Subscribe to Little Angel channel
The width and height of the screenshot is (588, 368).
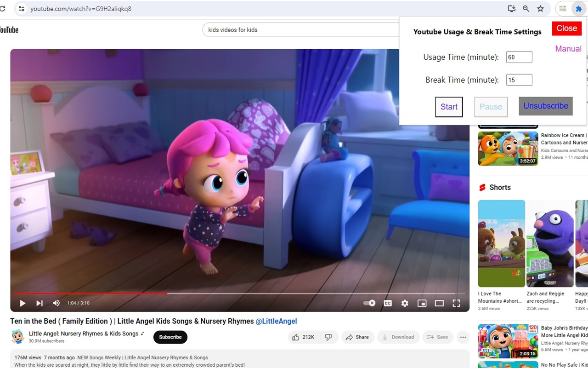coord(170,337)
